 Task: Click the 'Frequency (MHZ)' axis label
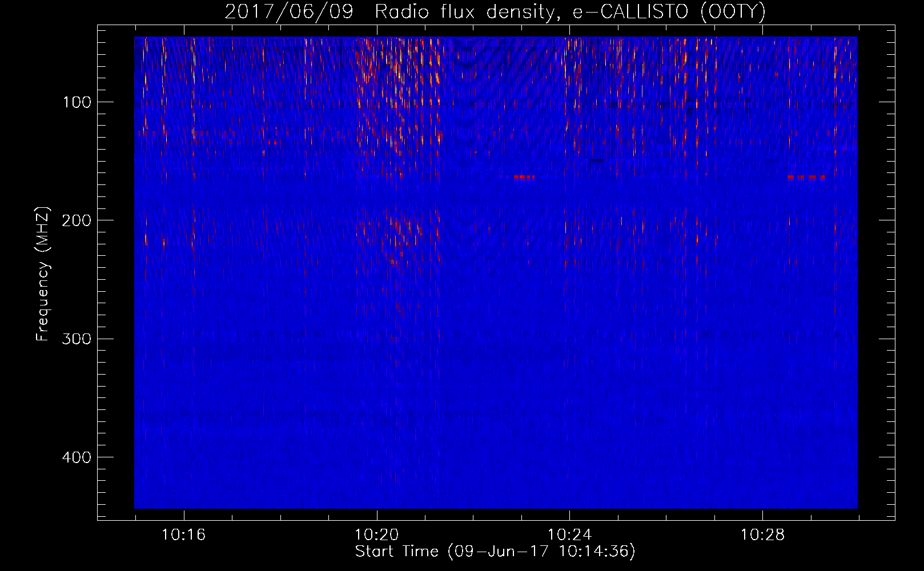(43, 274)
